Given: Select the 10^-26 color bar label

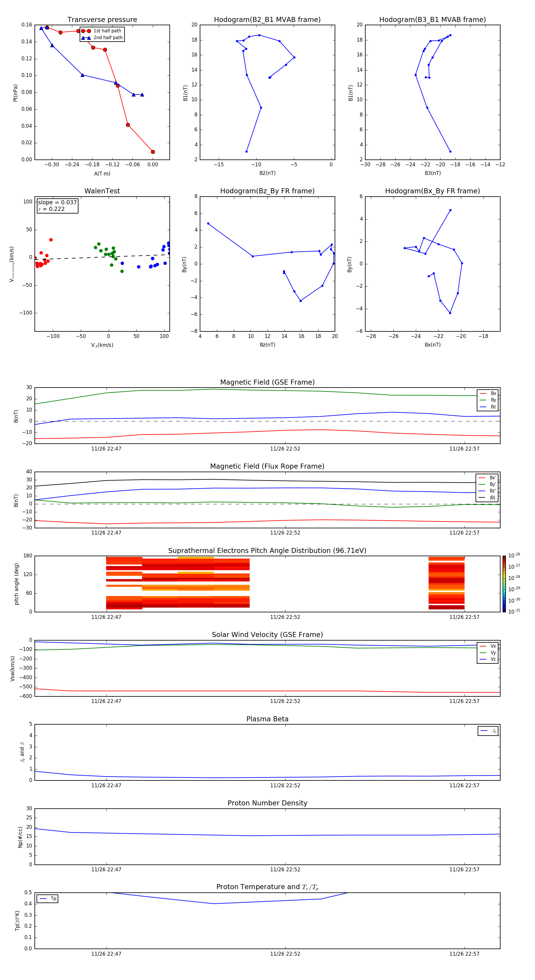Looking at the screenshot, I should (514, 555).
